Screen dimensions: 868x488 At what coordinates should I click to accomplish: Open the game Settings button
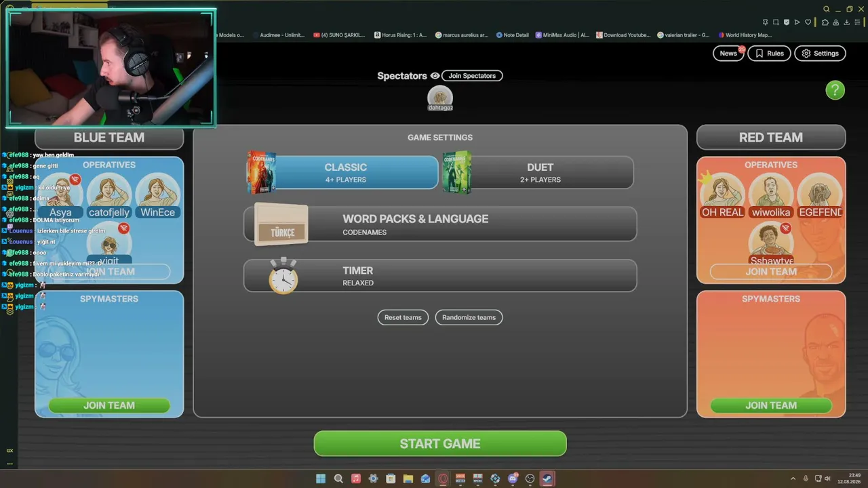coord(820,54)
